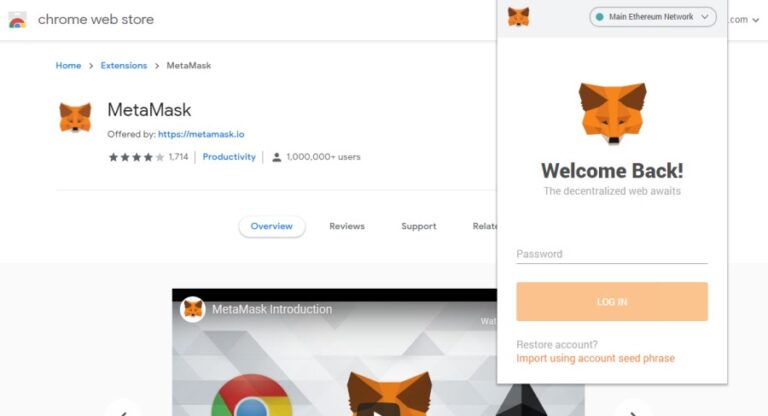
Task: Open the https://metamask.io link
Action: point(201,134)
